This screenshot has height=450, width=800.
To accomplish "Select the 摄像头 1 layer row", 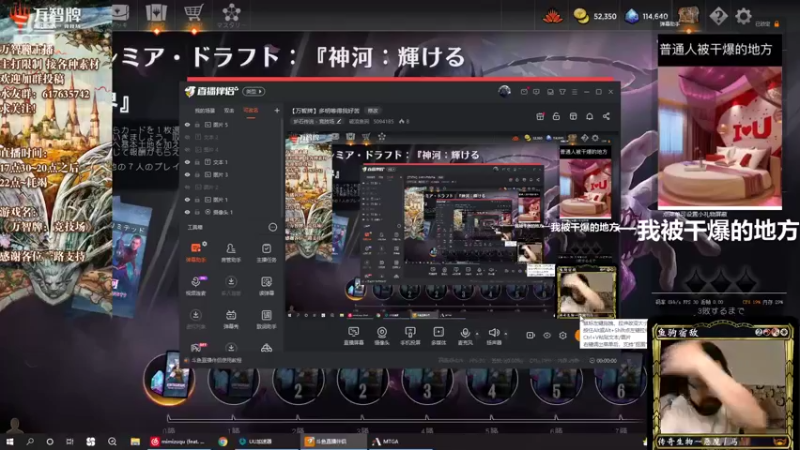I will pyautogui.click(x=232, y=212).
